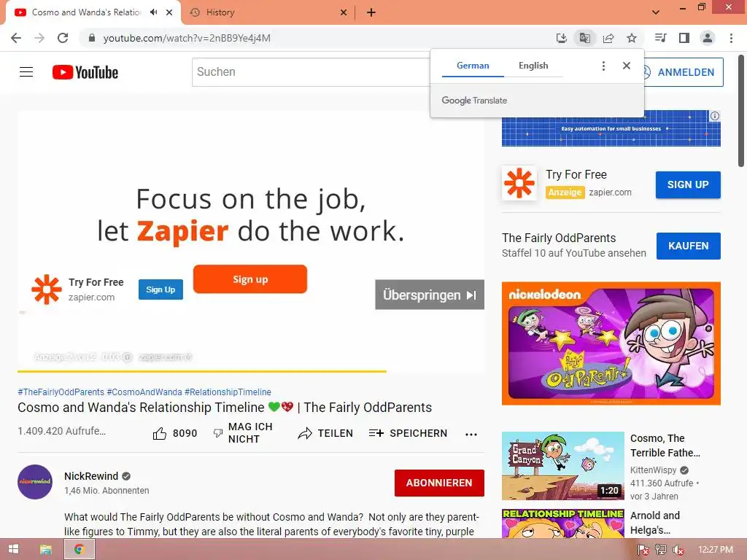The height and width of the screenshot is (560, 747).
Task: Dislike the video MAG ICH NICHT
Action: (x=243, y=433)
